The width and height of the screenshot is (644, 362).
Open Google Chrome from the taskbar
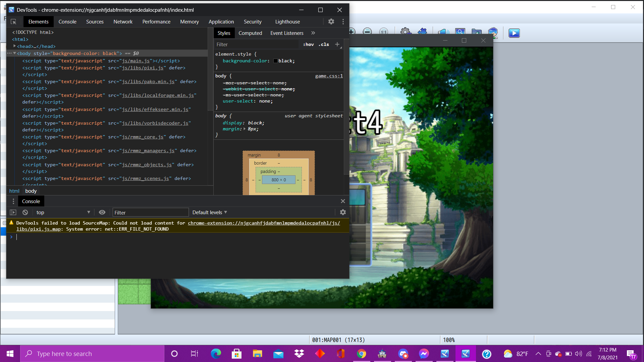[361, 354]
